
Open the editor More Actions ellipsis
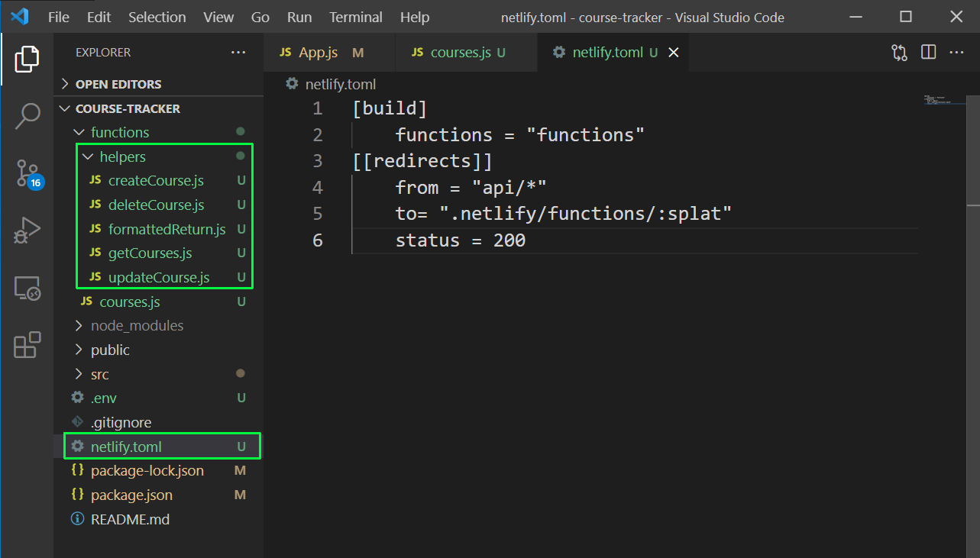tap(956, 53)
